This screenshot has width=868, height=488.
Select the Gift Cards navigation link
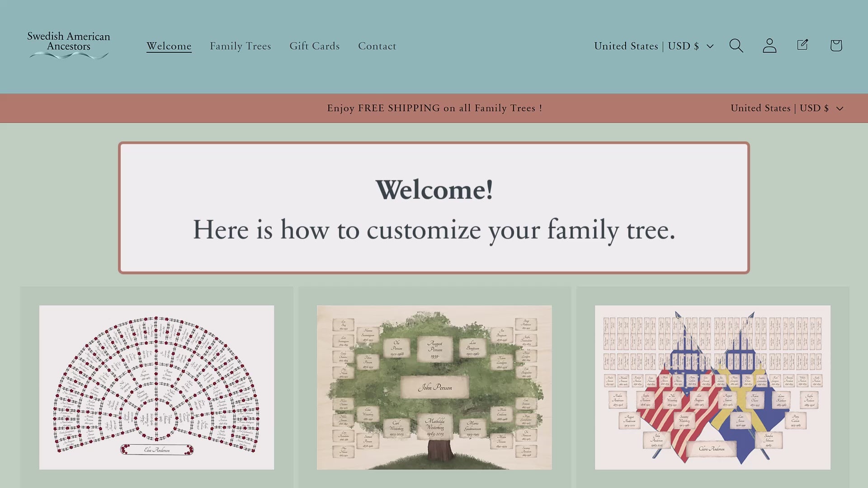pos(314,46)
